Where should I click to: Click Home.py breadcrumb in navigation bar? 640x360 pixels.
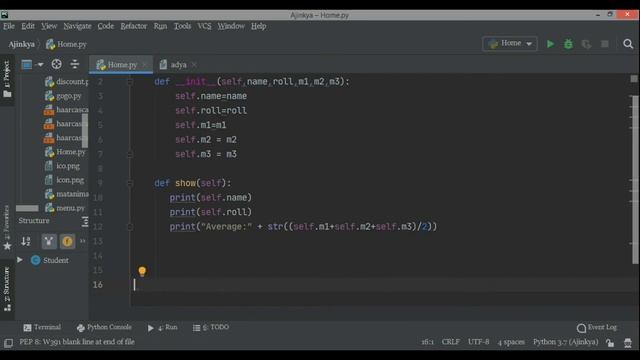(66, 44)
